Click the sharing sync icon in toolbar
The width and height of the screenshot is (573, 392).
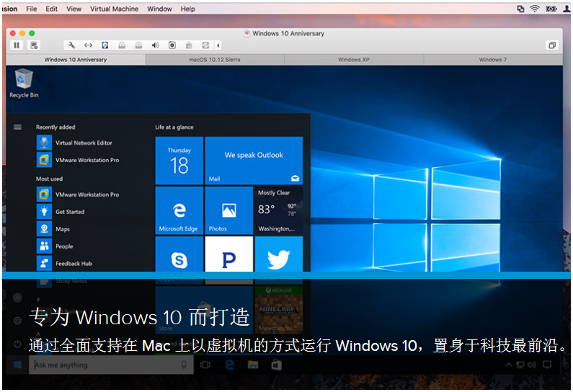(205, 45)
